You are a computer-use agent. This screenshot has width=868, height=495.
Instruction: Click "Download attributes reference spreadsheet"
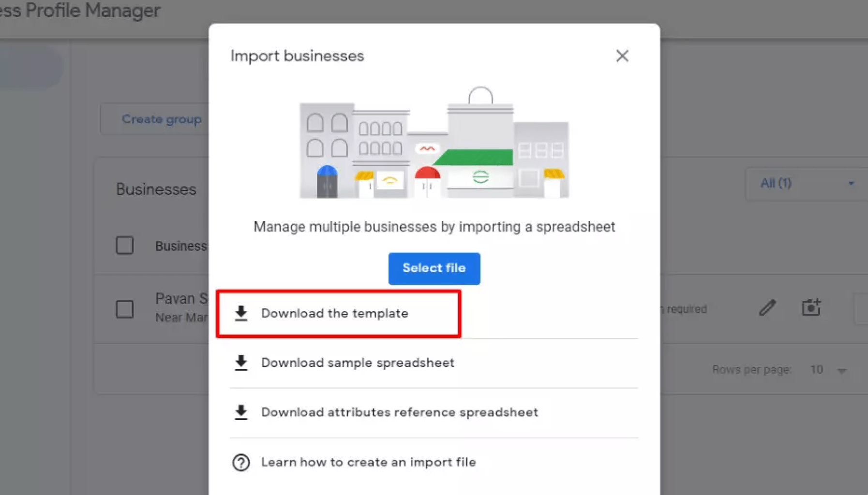point(399,412)
